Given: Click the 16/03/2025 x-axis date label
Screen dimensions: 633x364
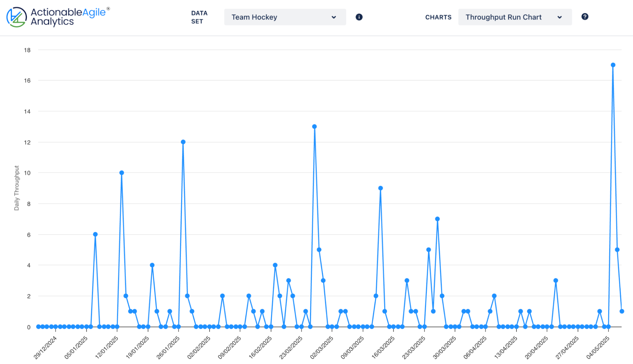Looking at the screenshot, I should (383, 347).
